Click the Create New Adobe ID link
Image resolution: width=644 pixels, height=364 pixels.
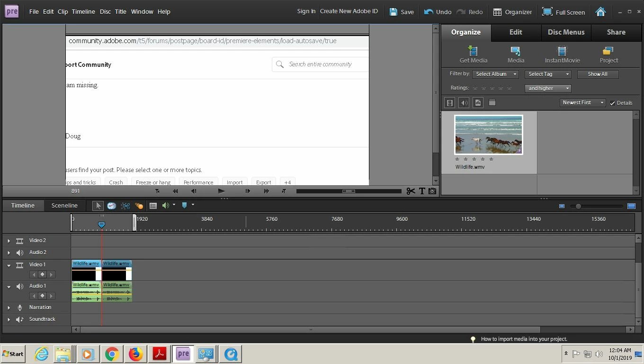tap(349, 11)
